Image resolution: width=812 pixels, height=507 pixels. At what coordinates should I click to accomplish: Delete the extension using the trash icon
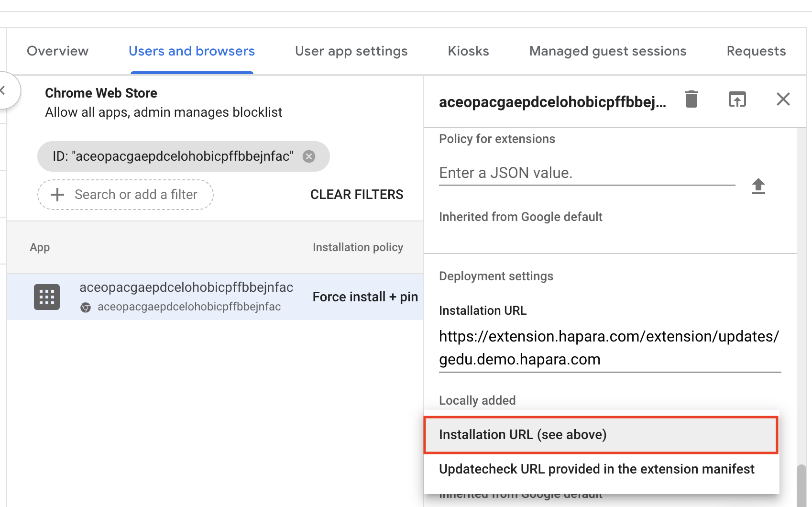click(691, 99)
